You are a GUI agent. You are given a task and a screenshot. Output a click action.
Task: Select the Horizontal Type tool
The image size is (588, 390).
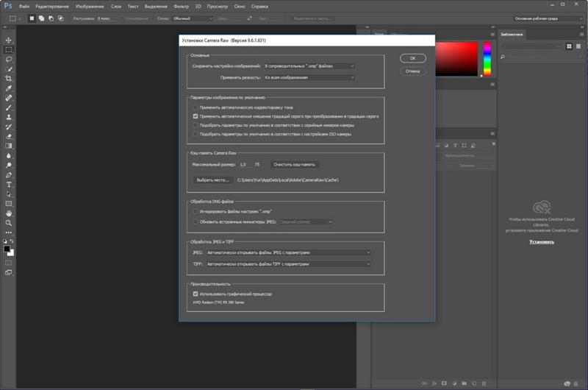point(9,185)
